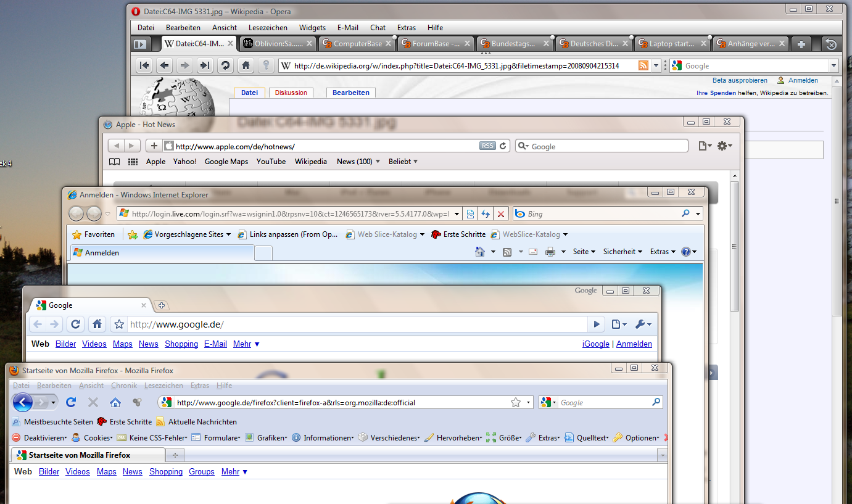This screenshot has height=504, width=852.
Task: Click Chrome's home button
Action: point(97,324)
